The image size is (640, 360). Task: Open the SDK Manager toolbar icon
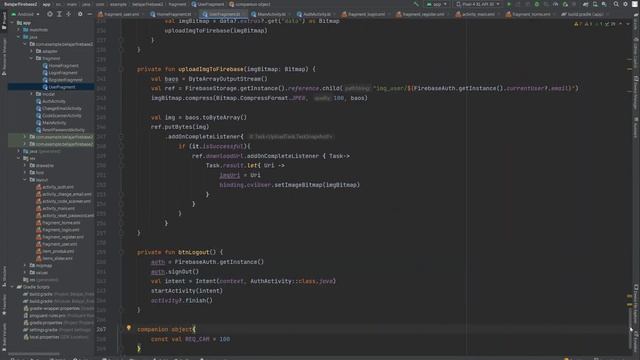(604, 4)
